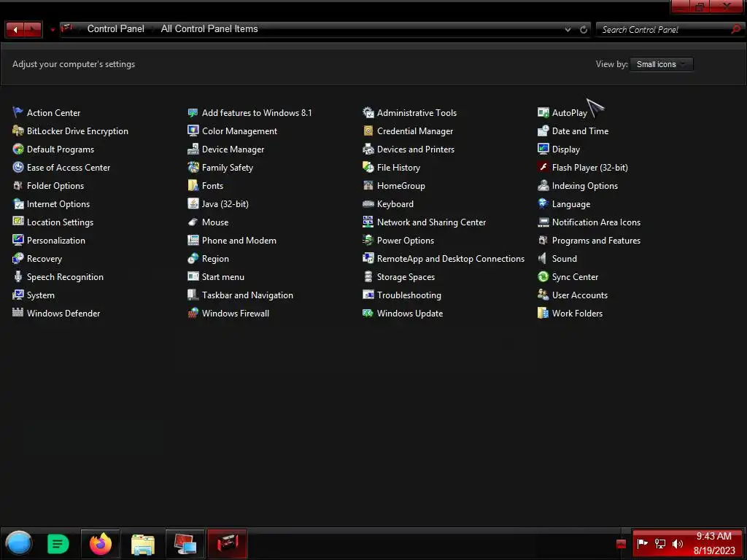Open the View by Small icons dropdown

(661, 64)
